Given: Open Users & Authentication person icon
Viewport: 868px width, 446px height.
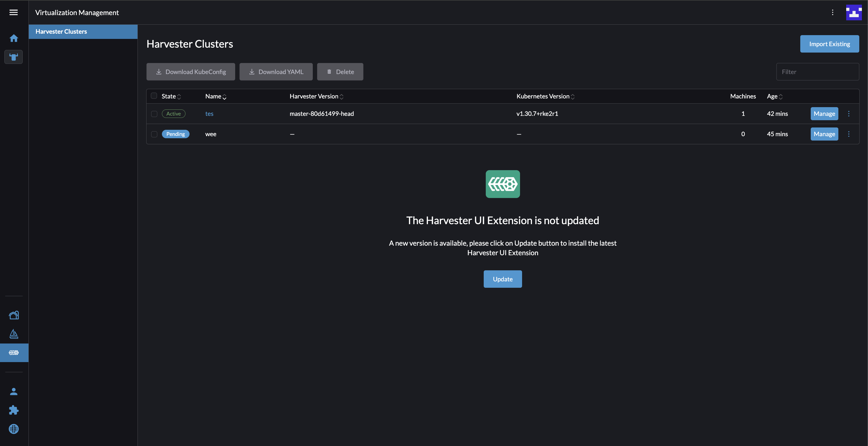Looking at the screenshot, I should (x=14, y=391).
